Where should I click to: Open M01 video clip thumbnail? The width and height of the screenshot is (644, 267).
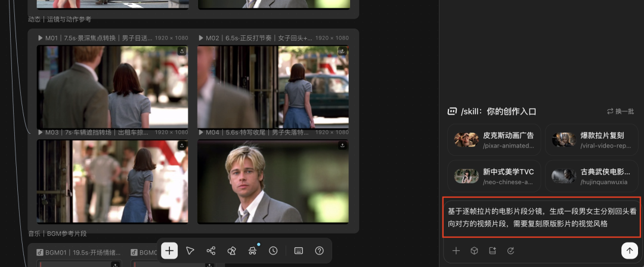(x=113, y=87)
